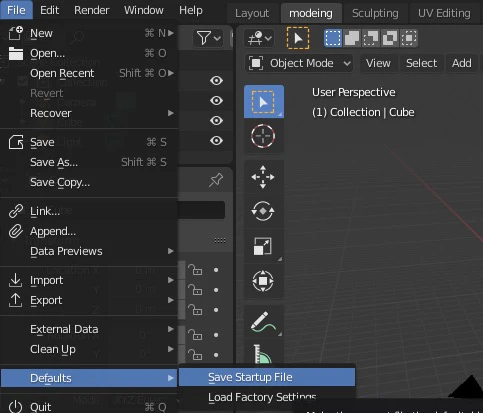
Task: Select the Annotate pencil tool
Action: [x=263, y=322]
